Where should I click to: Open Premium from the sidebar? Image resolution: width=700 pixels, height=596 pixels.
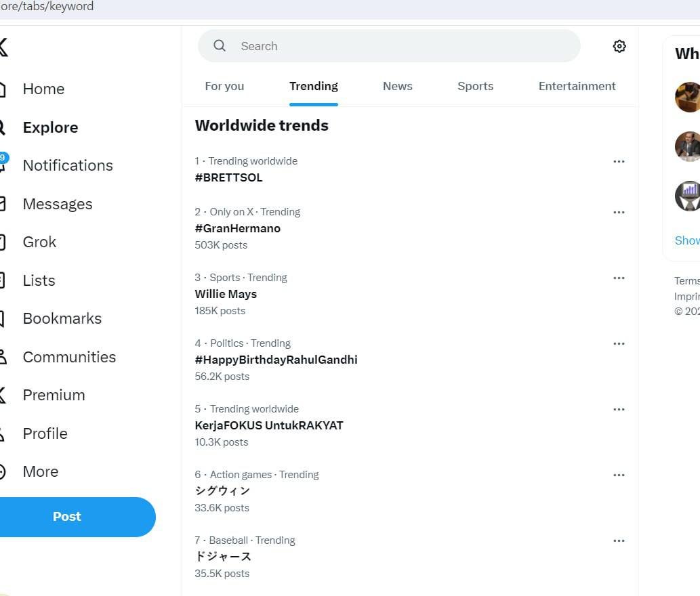54,395
